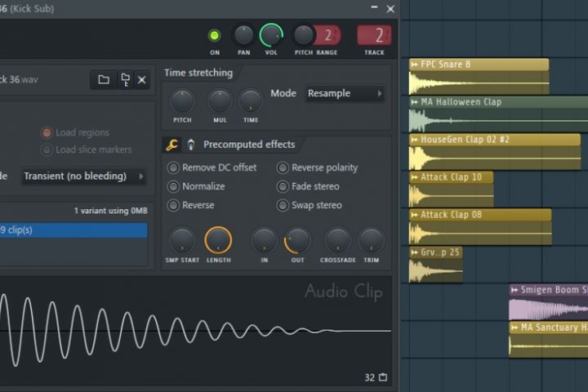The height and width of the screenshot is (392, 588).
Task: Click the sample file tree icon
Action: coord(125,79)
